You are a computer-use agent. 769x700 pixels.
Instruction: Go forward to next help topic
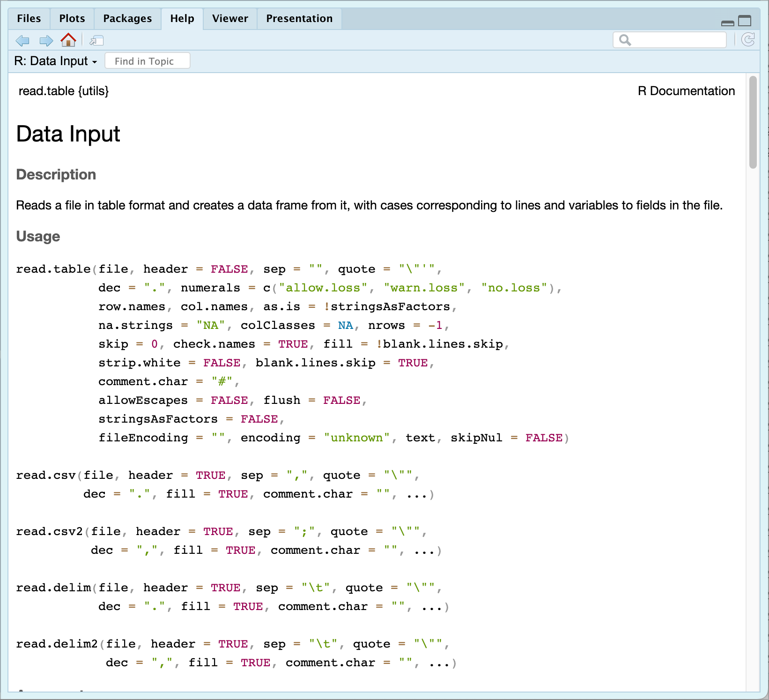(x=46, y=41)
